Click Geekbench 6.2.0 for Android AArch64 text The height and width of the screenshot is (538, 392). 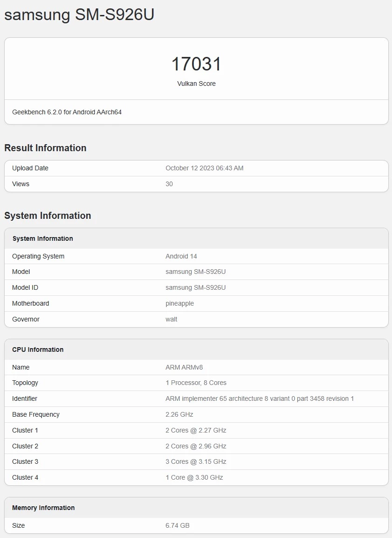pos(67,112)
